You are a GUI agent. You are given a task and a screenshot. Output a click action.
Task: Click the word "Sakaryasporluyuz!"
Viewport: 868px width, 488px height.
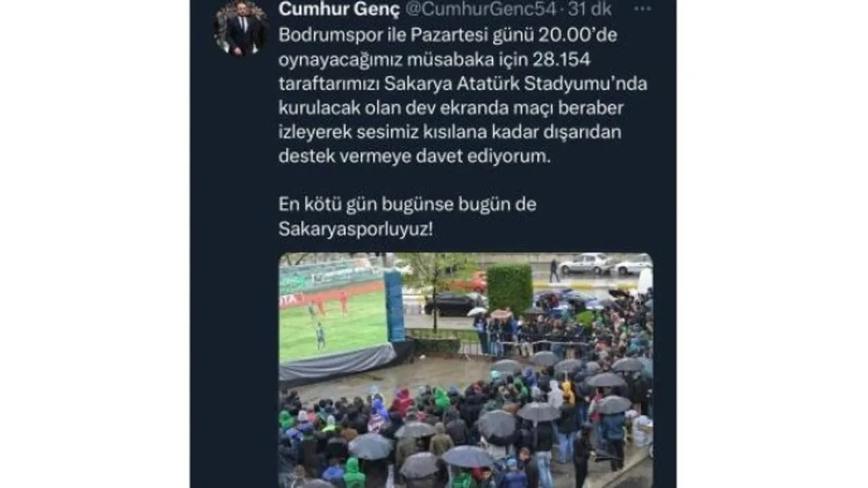[x=355, y=229]
